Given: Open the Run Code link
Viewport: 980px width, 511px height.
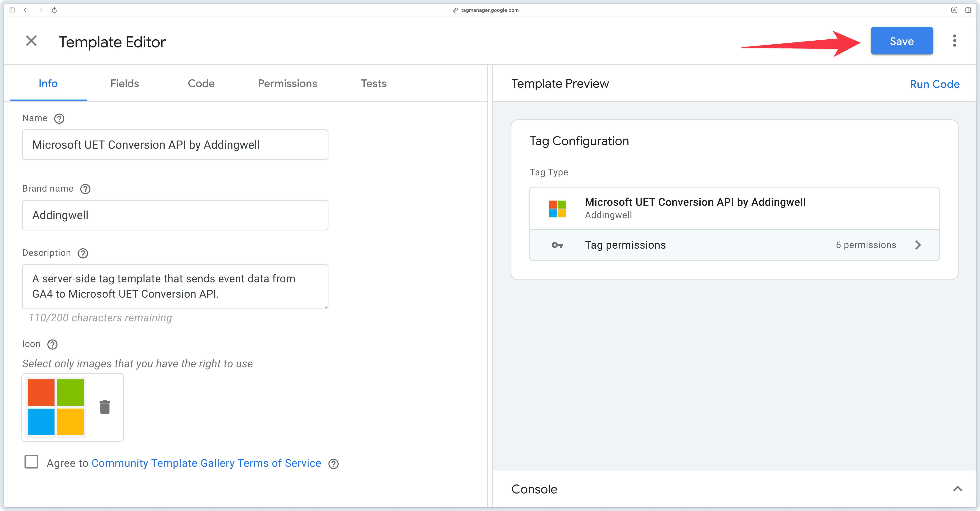Looking at the screenshot, I should coord(934,84).
